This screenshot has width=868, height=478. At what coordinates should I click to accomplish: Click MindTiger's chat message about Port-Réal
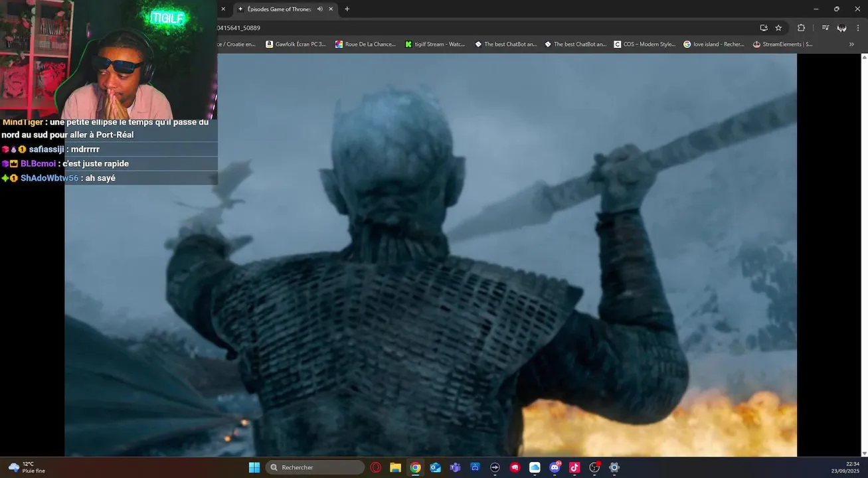point(108,128)
